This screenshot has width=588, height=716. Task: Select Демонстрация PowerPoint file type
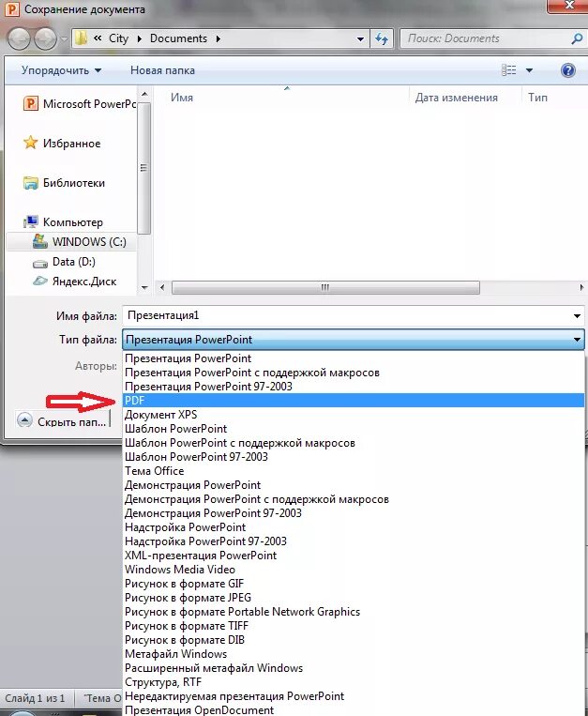click(x=354, y=485)
